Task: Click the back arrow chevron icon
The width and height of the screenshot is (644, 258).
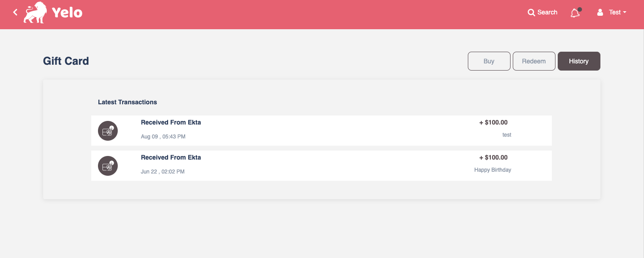Action: coord(15,12)
